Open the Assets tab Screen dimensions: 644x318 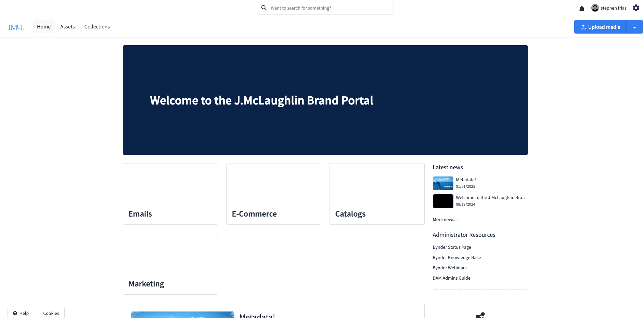[x=67, y=27]
